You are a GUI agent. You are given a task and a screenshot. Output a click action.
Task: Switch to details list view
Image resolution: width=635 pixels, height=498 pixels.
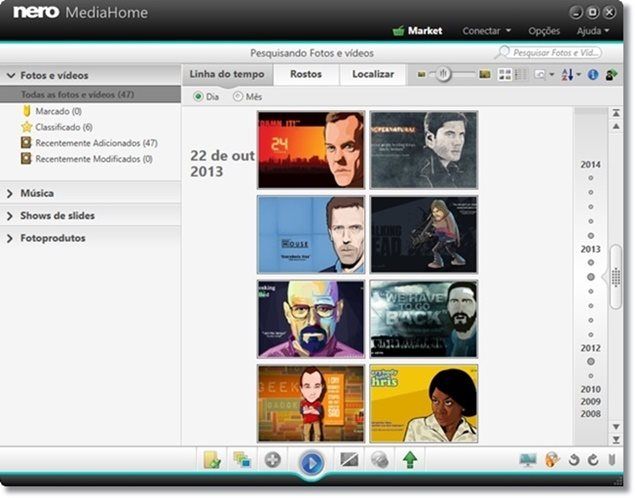521,74
